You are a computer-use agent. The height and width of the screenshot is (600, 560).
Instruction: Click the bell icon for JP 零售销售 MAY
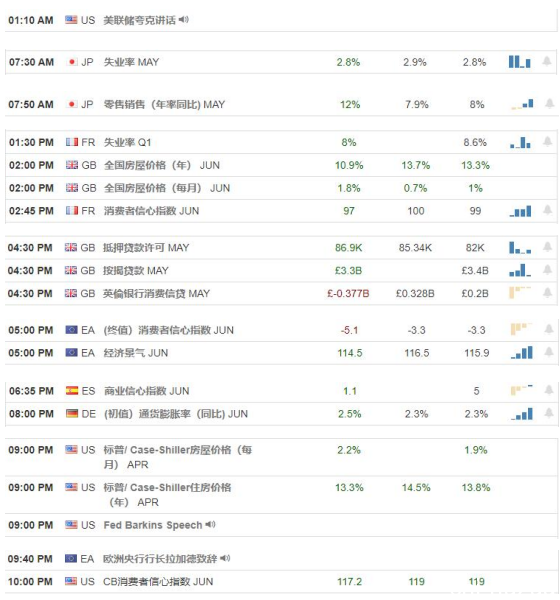coord(550,103)
